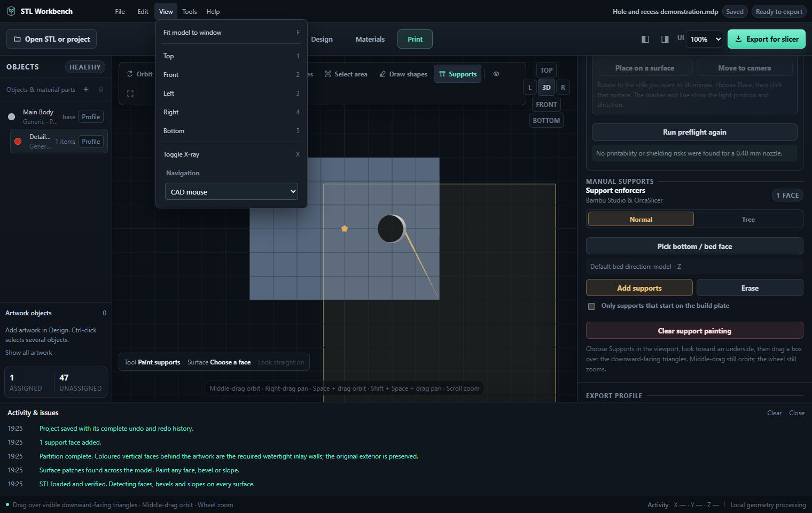
Task: Open the File menu
Action: click(120, 11)
